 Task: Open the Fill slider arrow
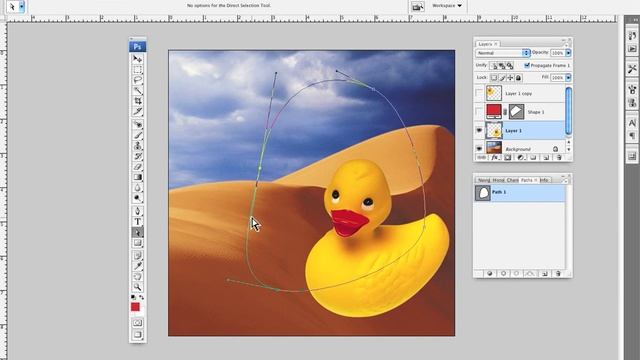(x=568, y=78)
